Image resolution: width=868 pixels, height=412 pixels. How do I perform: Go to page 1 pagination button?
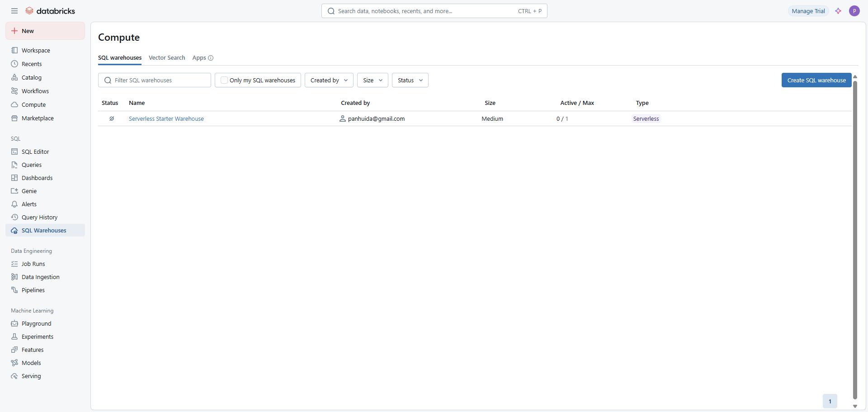[830, 401]
